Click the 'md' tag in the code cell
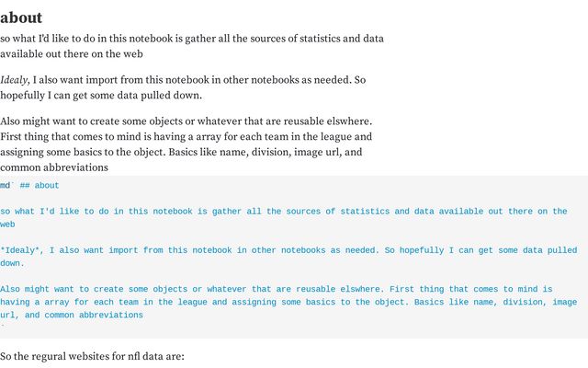 pyautogui.click(x=6, y=186)
